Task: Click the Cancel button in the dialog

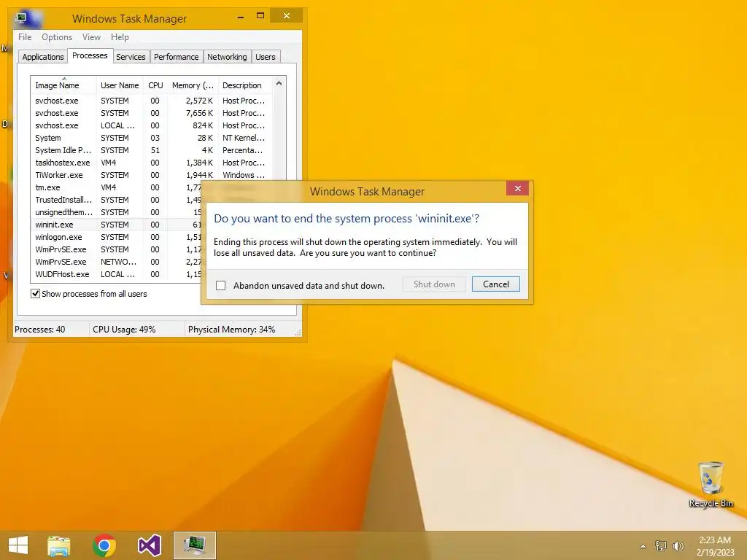Action: [x=495, y=284]
